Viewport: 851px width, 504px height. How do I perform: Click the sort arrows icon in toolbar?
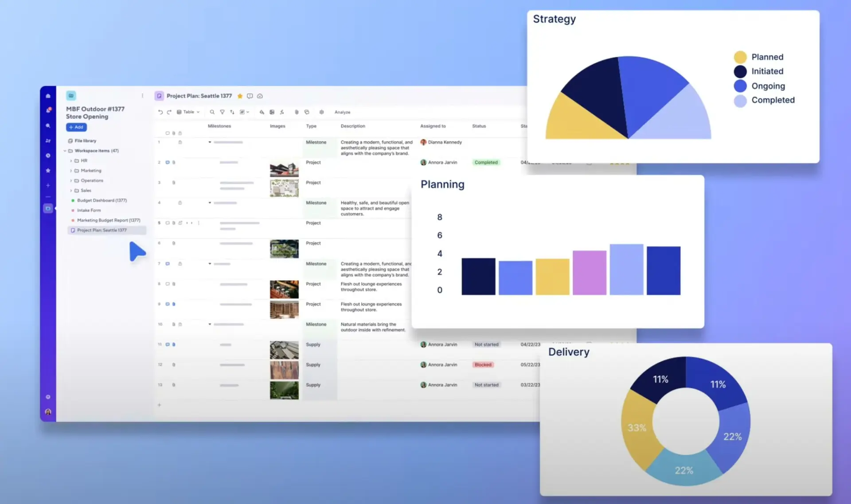pyautogui.click(x=232, y=112)
